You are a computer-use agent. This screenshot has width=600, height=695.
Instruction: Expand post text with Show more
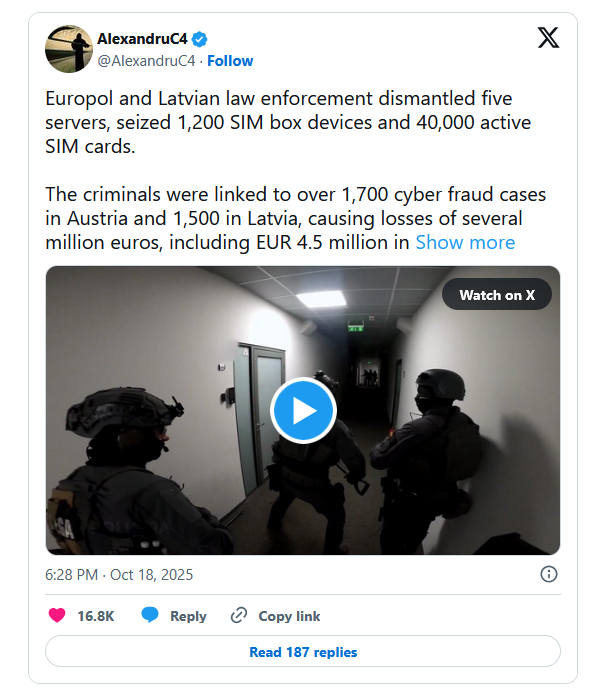click(x=465, y=242)
